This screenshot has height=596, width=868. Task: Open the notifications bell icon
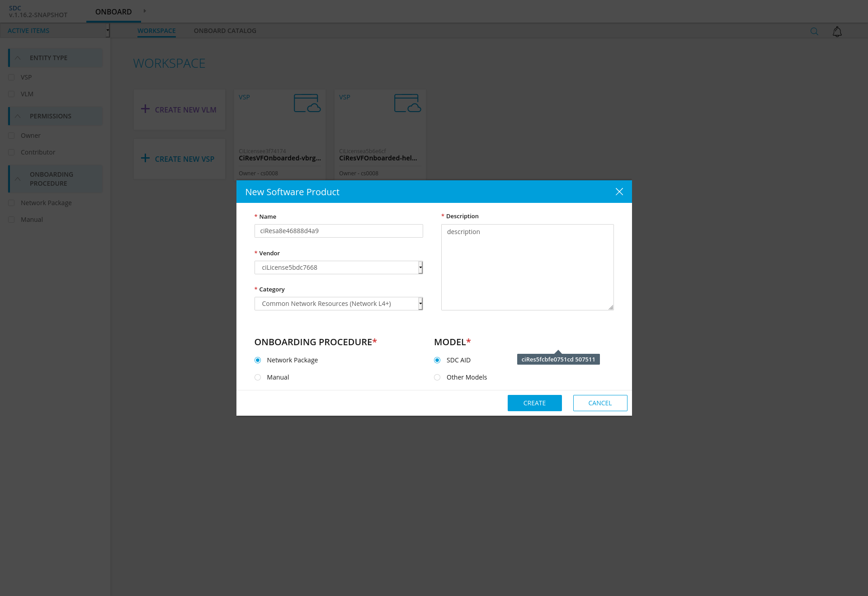tap(837, 32)
